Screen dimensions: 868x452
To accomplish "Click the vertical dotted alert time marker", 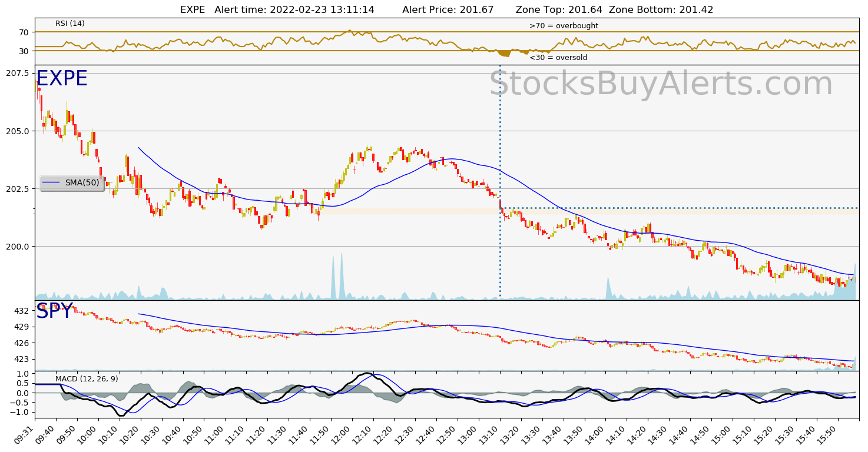I will 500,182.
